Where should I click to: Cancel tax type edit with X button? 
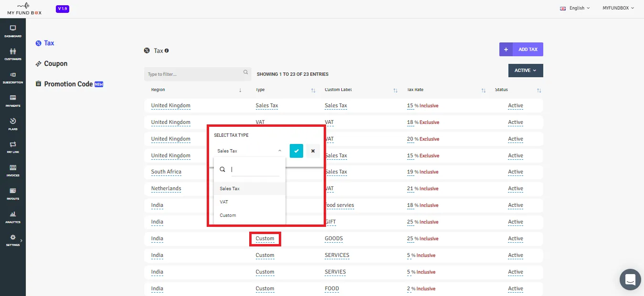tap(313, 151)
